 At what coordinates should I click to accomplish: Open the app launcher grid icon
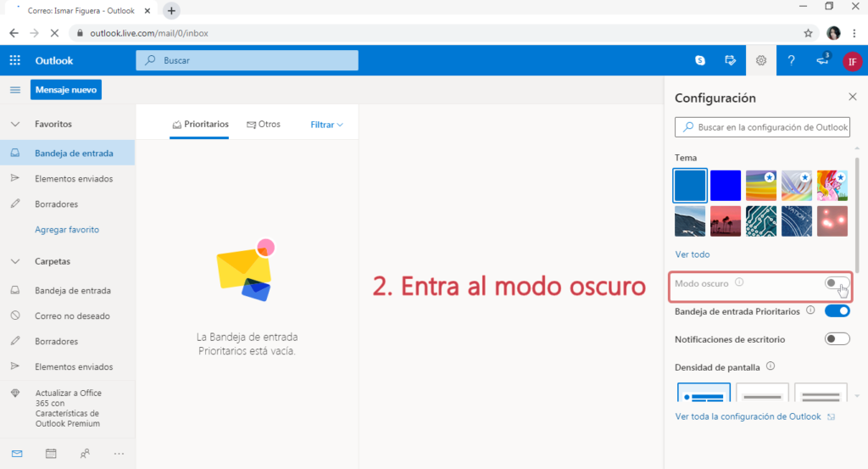click(x=15, y=60)
